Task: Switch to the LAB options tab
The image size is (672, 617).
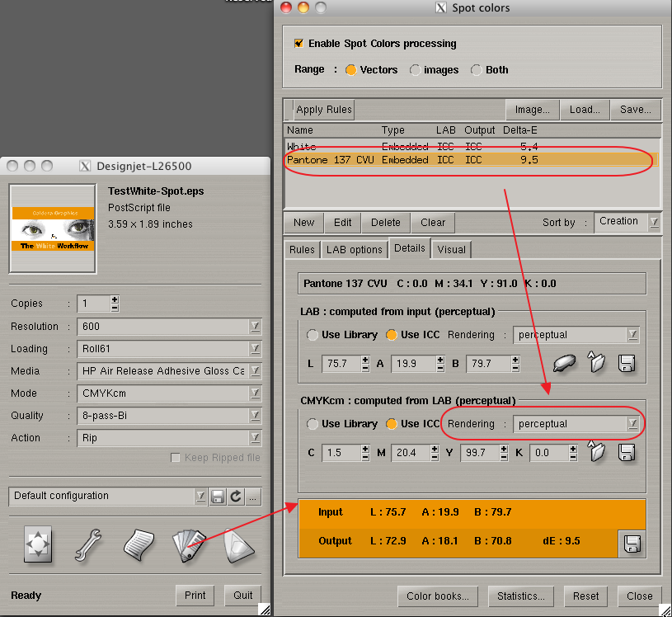Action: pyautogui.click(x=354, y=249)
